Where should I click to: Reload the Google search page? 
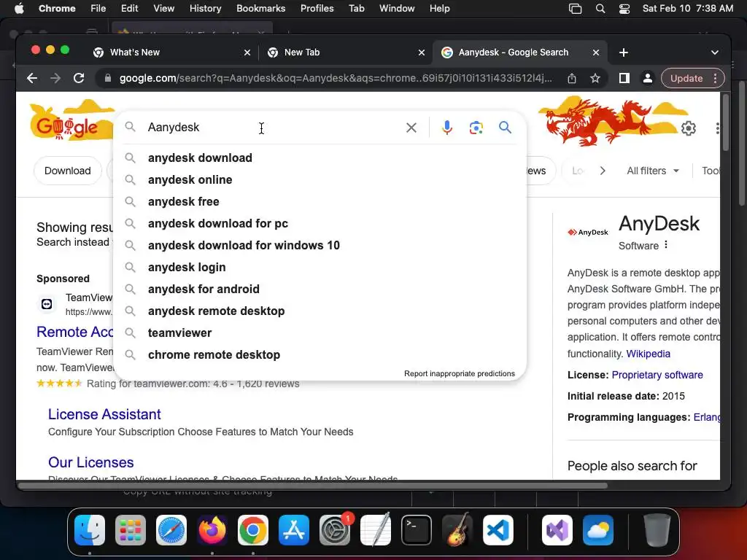click(x=79, y=78)
